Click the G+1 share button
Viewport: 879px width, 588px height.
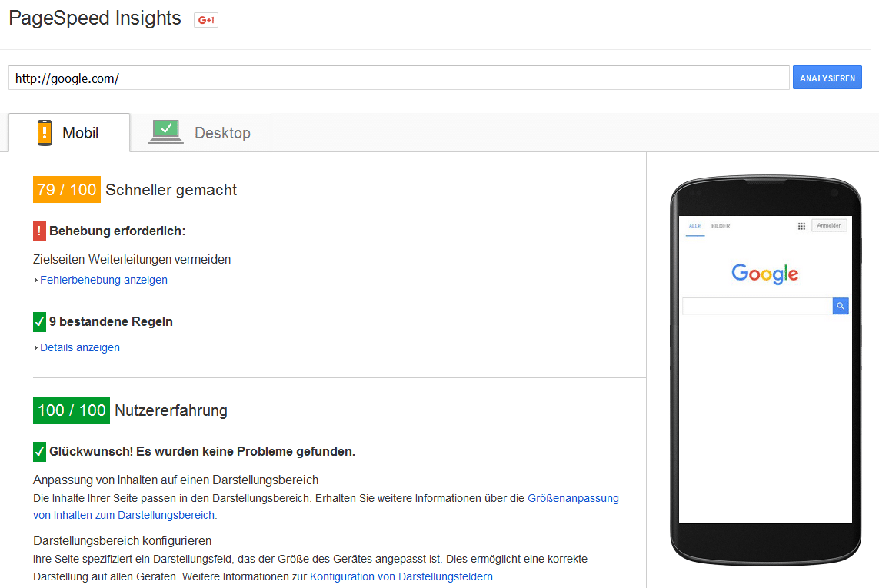206,20
